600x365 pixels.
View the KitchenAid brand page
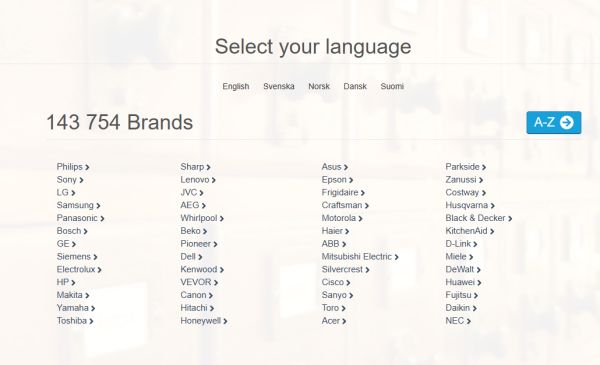point(469,231)
